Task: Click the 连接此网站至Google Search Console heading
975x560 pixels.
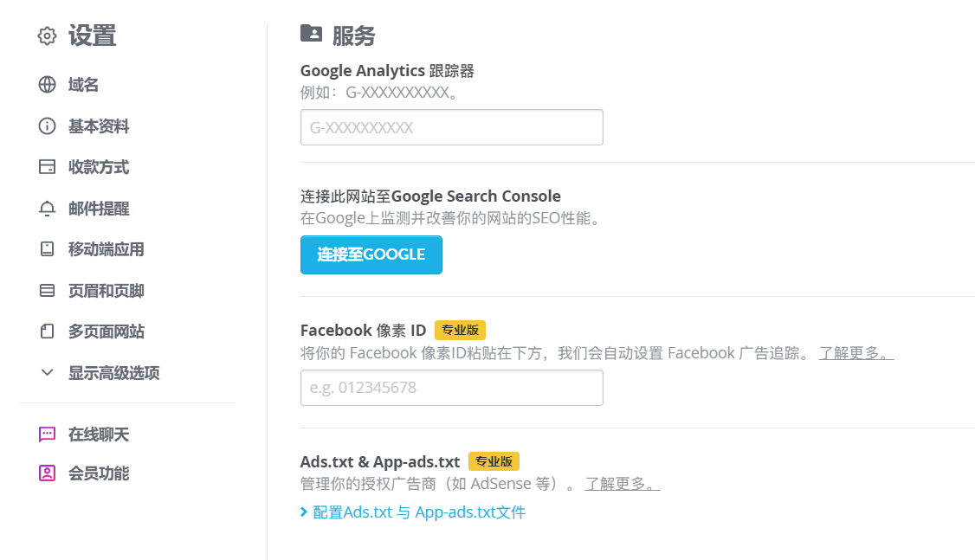Action: (430, 196)
